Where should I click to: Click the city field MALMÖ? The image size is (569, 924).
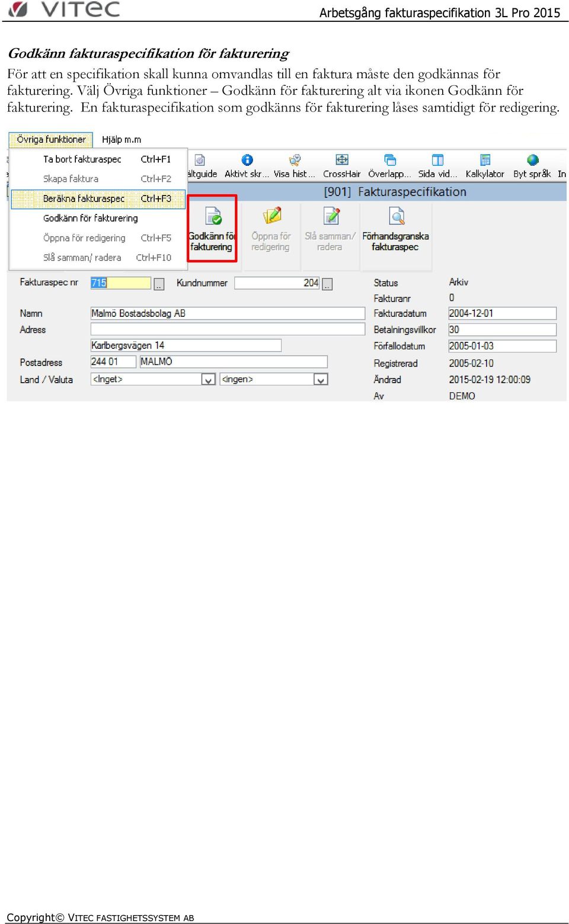coord(234,361)
